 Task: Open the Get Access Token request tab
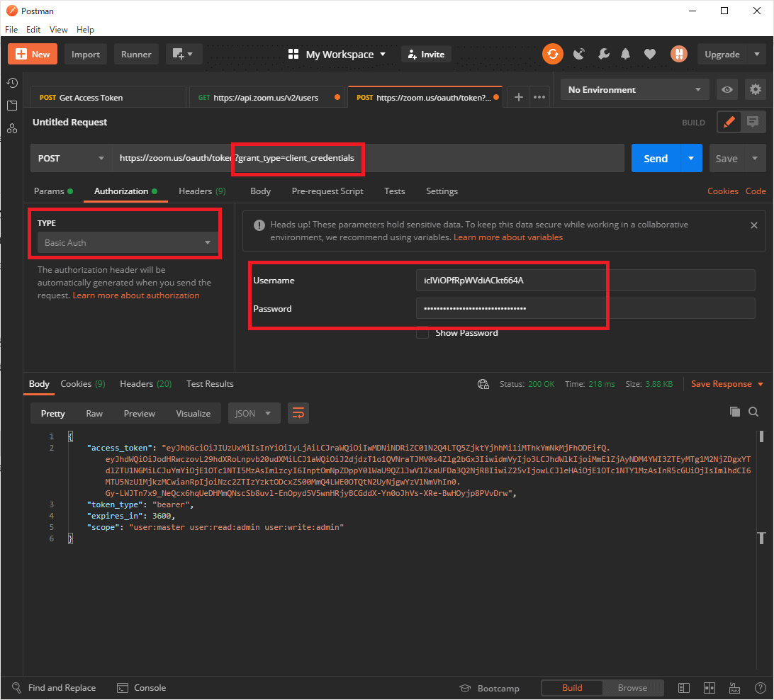(x=108, y=97)
